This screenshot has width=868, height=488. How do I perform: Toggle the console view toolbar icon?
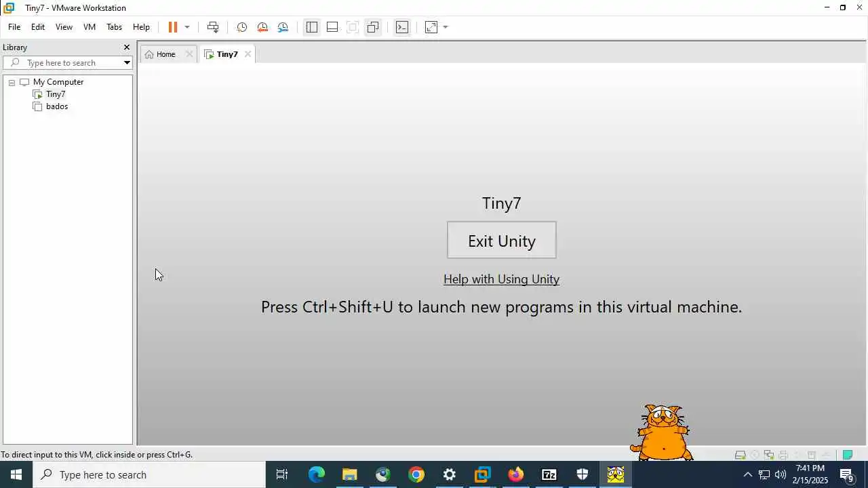pyautogui.click(x=402, y=27)
